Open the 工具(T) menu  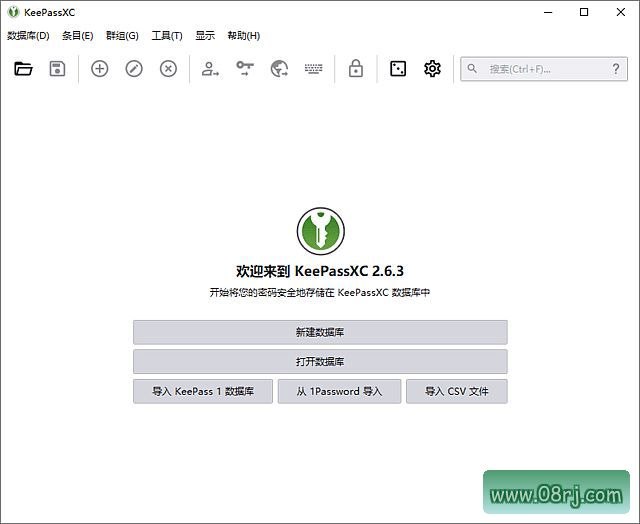pos(167,36)
